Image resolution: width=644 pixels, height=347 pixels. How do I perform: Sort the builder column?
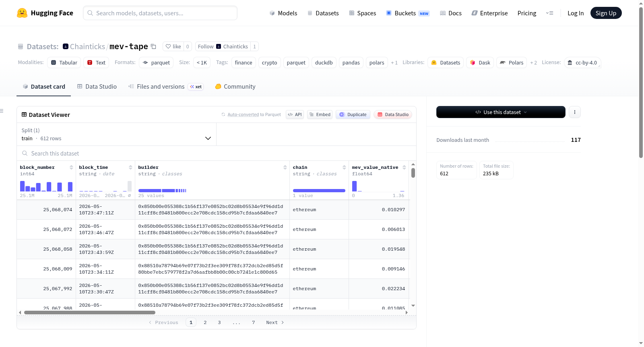coord(285,167)
